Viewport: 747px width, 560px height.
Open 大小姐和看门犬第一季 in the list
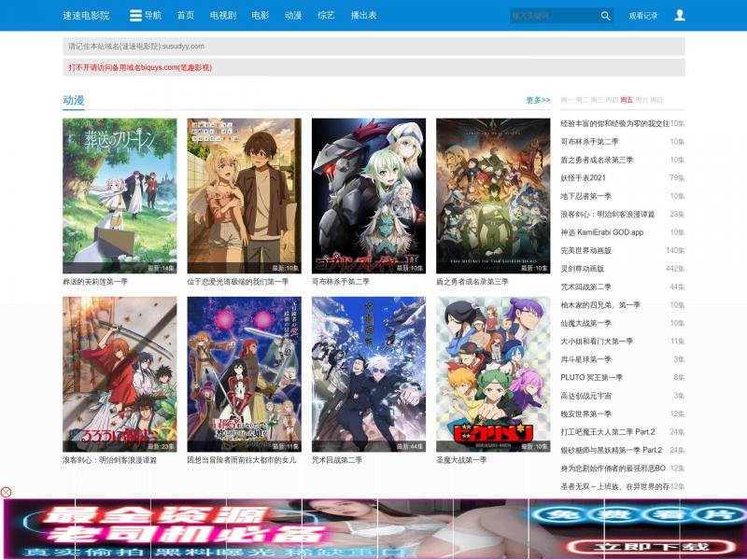597,341
